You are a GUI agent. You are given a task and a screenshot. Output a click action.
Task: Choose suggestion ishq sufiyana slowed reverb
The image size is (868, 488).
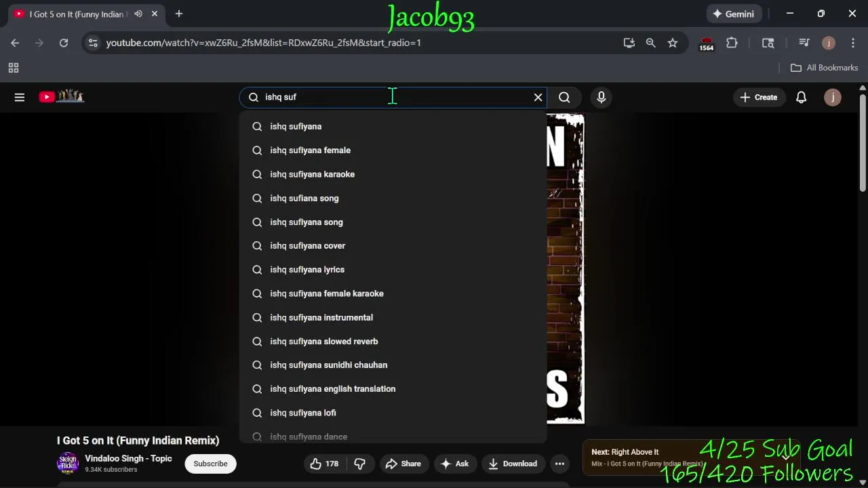tap(393, 341)
